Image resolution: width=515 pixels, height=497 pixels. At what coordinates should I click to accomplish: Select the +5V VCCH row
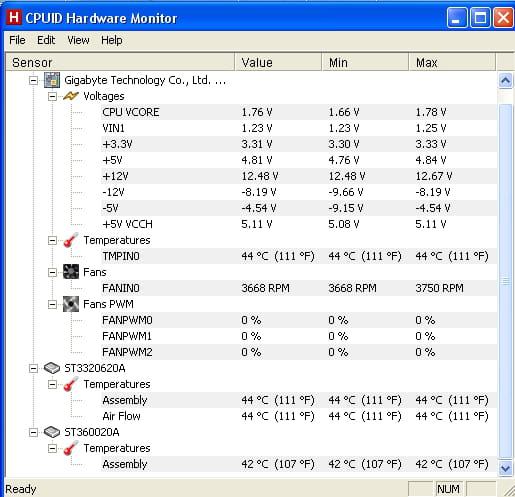point(299,224)
